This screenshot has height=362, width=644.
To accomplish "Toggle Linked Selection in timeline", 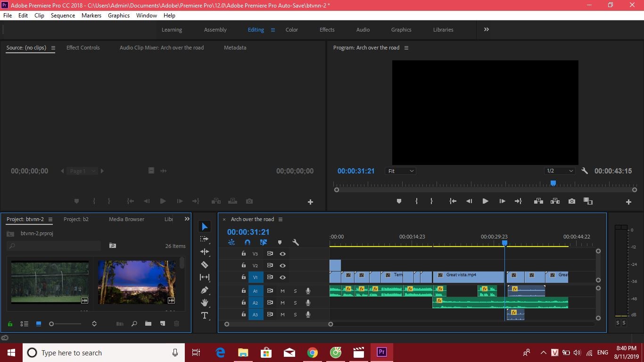I will 264,242.
